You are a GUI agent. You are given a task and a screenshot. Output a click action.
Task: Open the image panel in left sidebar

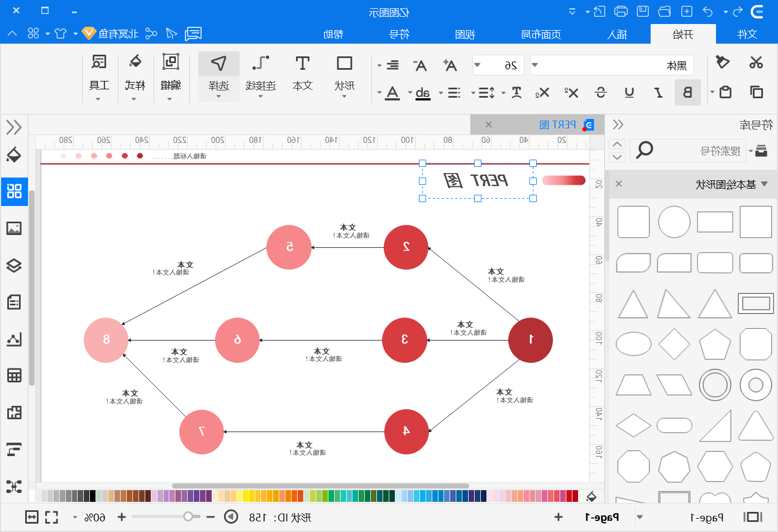14,228
